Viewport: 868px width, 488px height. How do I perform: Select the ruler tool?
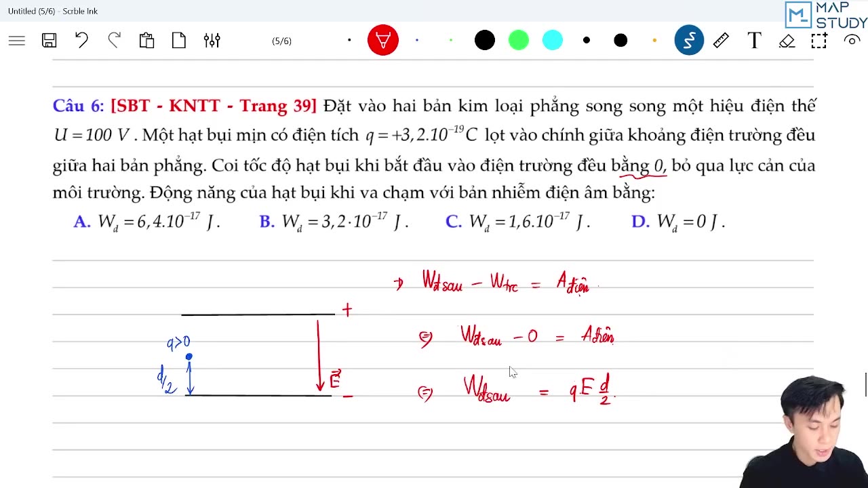pyautogui.click(x=721, y=41)
